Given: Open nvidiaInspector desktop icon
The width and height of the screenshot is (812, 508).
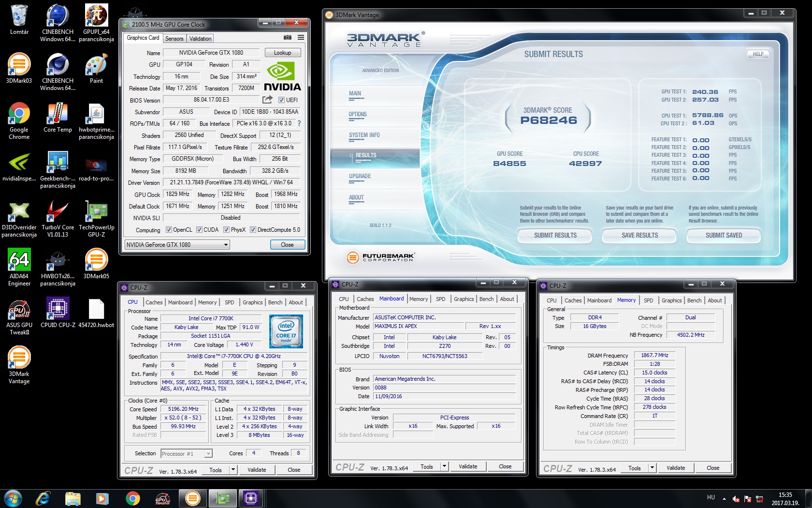Looking at the screenshot, I should click(x=19, y=166).
